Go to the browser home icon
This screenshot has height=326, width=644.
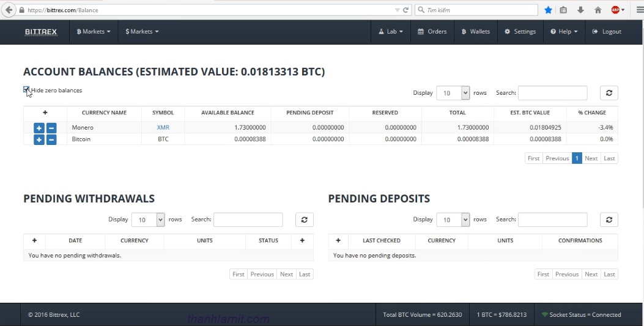coord(598,10)
